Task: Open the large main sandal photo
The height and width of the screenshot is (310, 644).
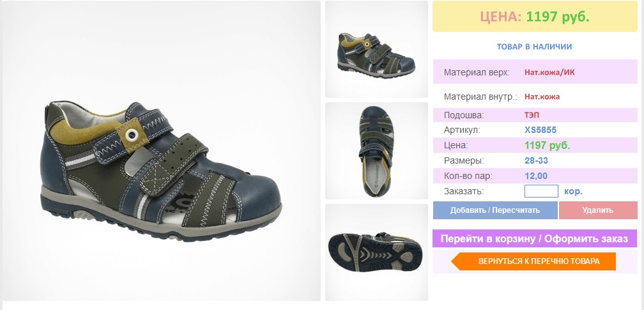Action: (x=161, y=151)
